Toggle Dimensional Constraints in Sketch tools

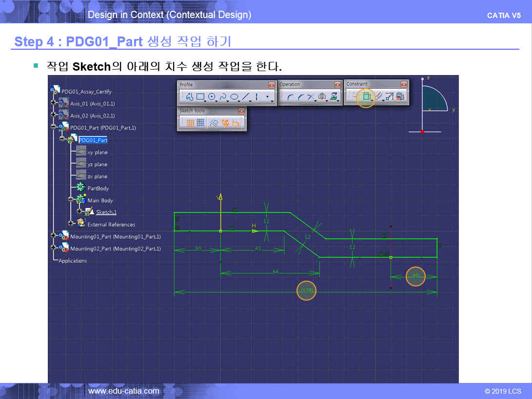(x=236, y=124)
